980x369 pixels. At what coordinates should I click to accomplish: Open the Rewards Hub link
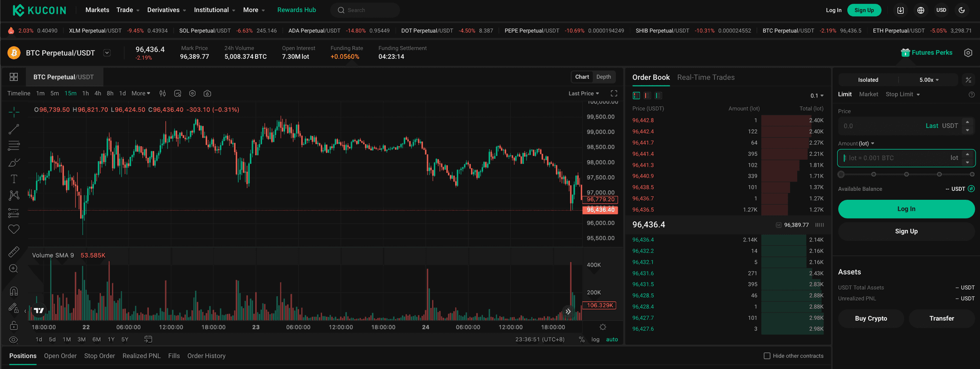297,10
